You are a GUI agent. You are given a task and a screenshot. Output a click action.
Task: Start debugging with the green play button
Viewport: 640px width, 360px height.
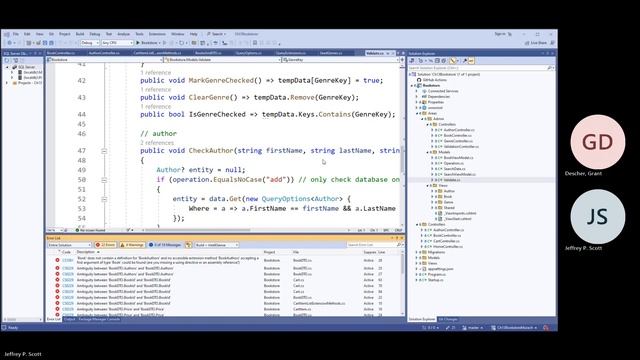point(138,42)
